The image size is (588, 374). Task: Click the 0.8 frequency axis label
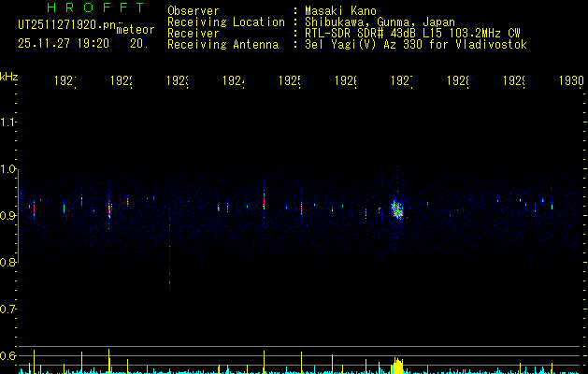7,262
